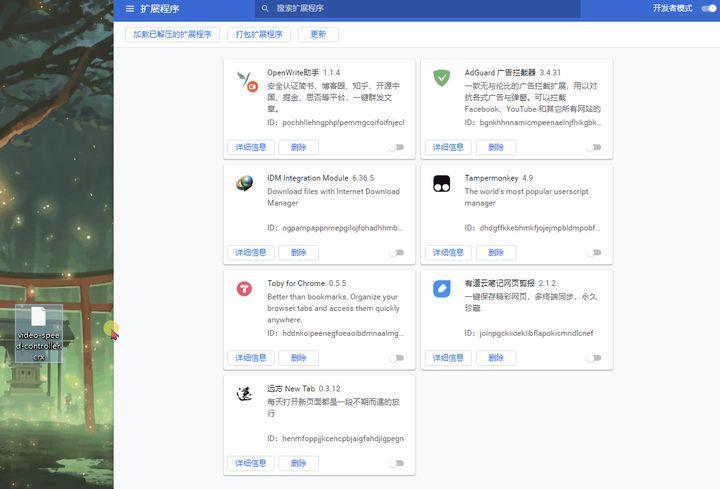Enable the Tampermonkey extension toggle
Image resolution: width=720 pixels, height=489 pixels.
tap(594, 253)
